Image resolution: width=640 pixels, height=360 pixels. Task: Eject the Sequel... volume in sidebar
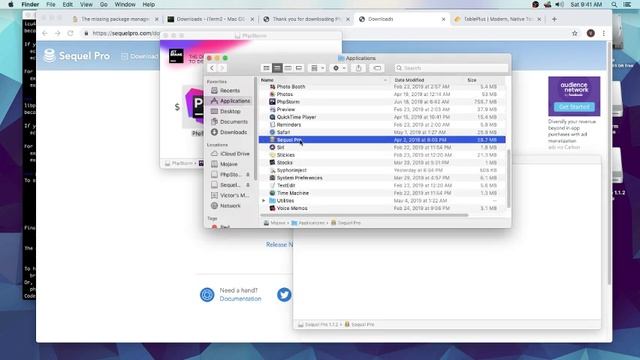click(247, 185)
